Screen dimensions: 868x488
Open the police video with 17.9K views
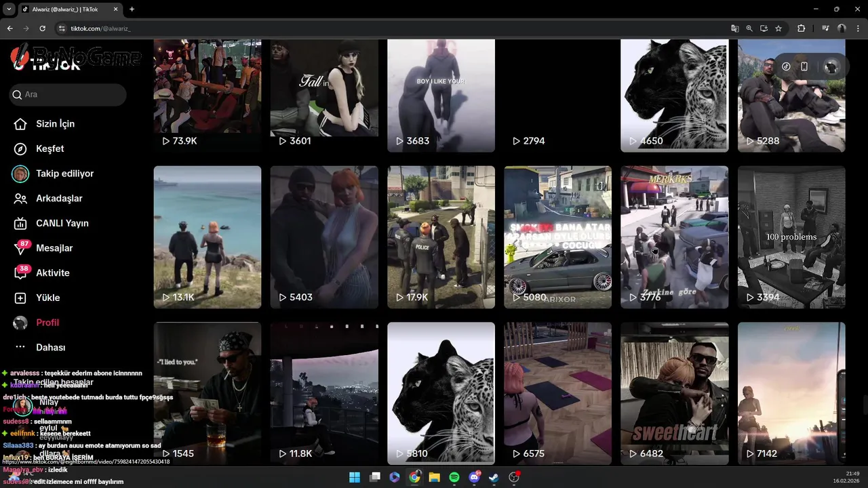click(441, 237)
